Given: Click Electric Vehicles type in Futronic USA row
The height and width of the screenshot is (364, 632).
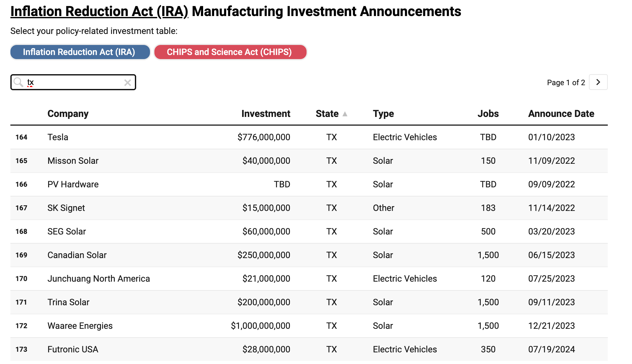Looking at the screenshot, I should pyautogui.click(x=405, y=349).
